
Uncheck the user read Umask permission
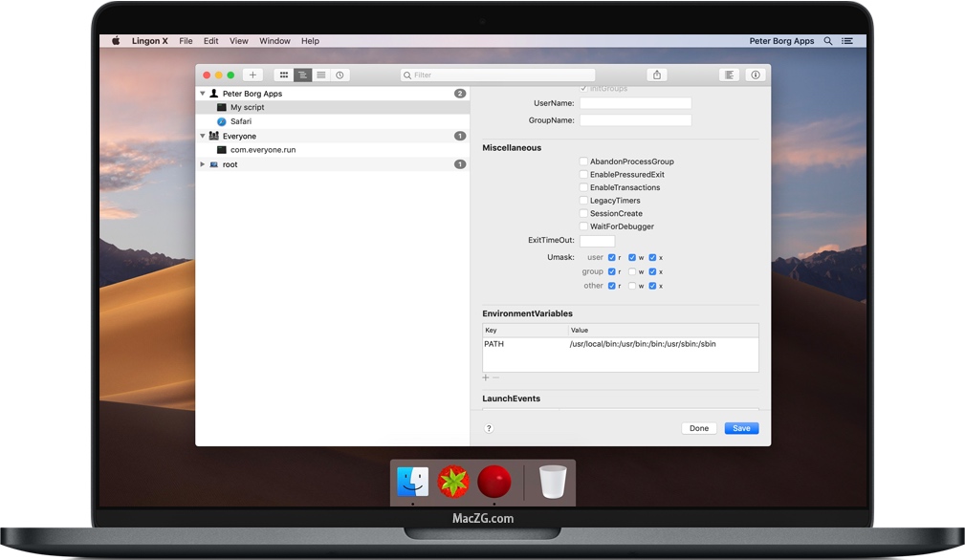[x=611, y=257]
